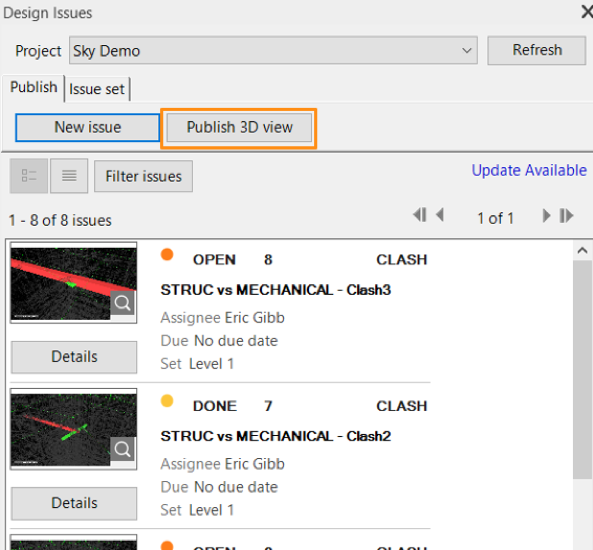Select the Clash2 issue thumbnail
The width and height of the screenshot is (593, 550).
pyautogui.click(x=73, y=429)
